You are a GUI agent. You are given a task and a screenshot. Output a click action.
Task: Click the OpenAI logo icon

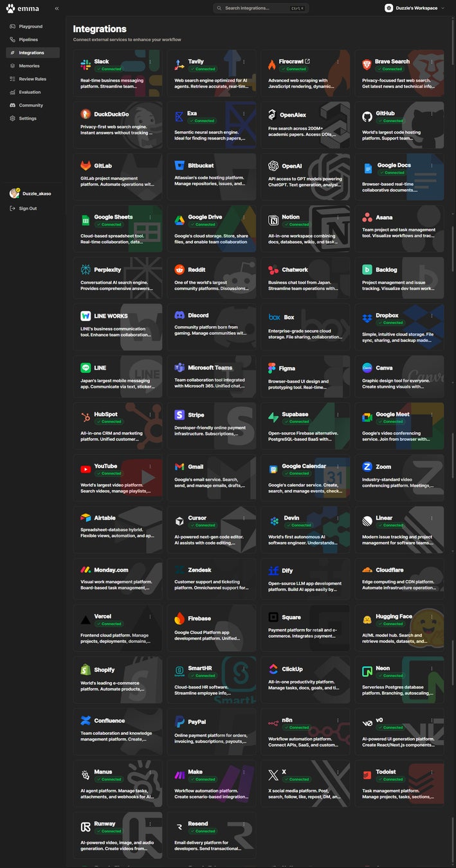pyautogui.click(x=273, y=166)
